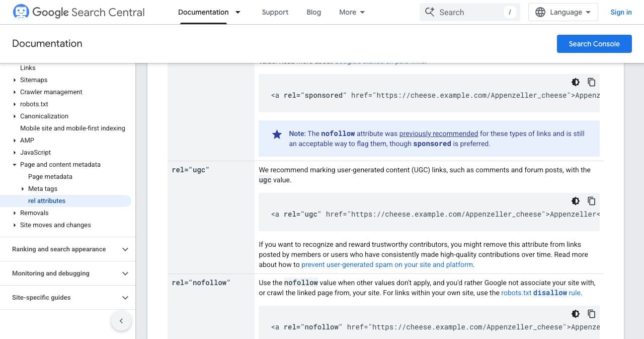Click the Google Search Central title text

(89, 12)
